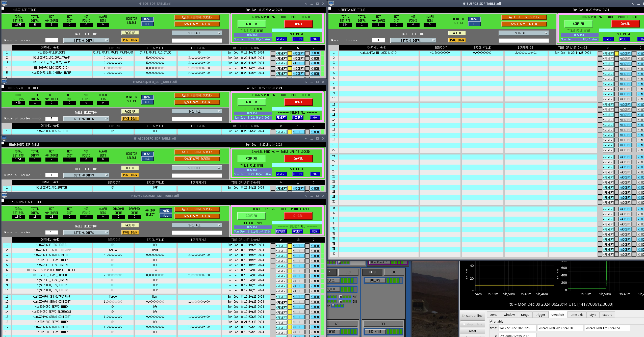Open SETTING DIFFS dropdown in H1ASCSQZIFO window
This screenshot has height=337, width=644.
[86, 119]
